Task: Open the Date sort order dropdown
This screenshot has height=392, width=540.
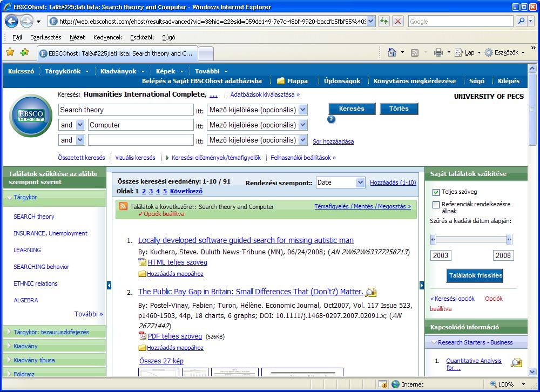Action: click(x=360, y=182)
